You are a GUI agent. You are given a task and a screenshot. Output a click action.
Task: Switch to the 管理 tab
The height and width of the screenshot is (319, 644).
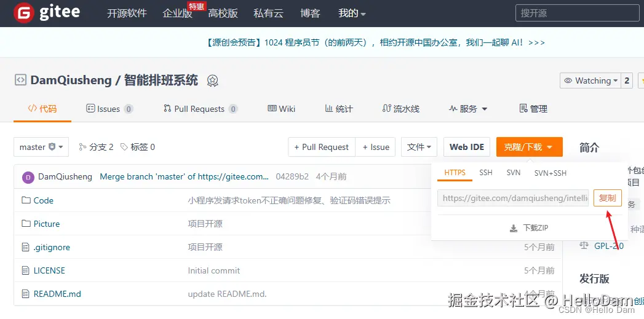[533, 109]
